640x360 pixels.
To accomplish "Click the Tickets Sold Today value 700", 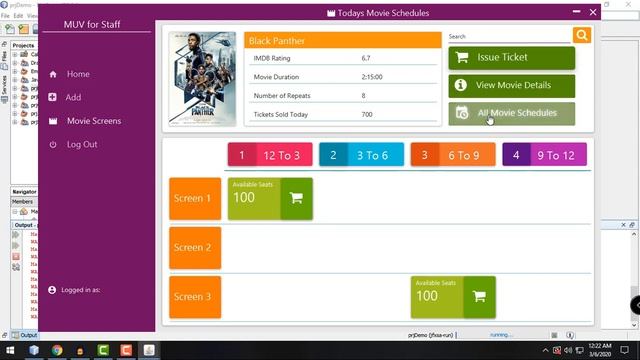I will point(367,115).
